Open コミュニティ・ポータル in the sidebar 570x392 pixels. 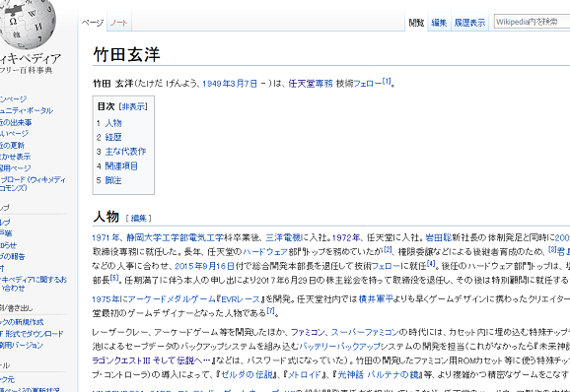27,110
